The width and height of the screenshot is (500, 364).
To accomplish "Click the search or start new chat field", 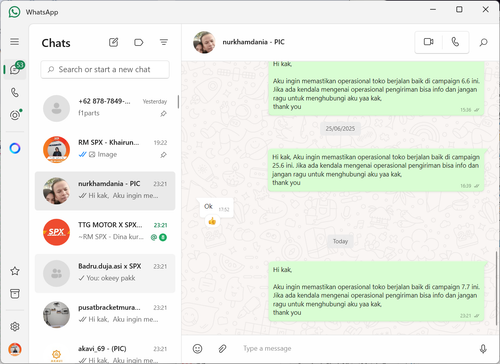I will 105,69.
